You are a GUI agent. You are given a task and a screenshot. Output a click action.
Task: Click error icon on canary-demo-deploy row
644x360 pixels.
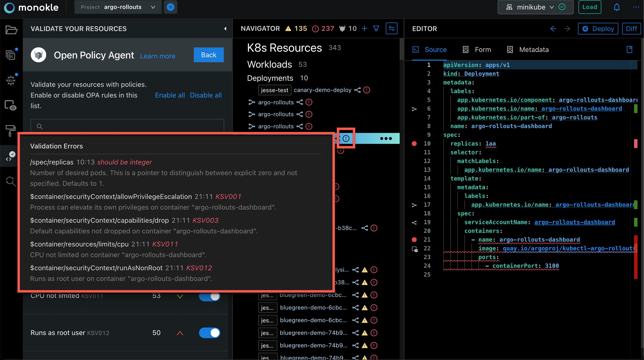(x=366, y=90)
